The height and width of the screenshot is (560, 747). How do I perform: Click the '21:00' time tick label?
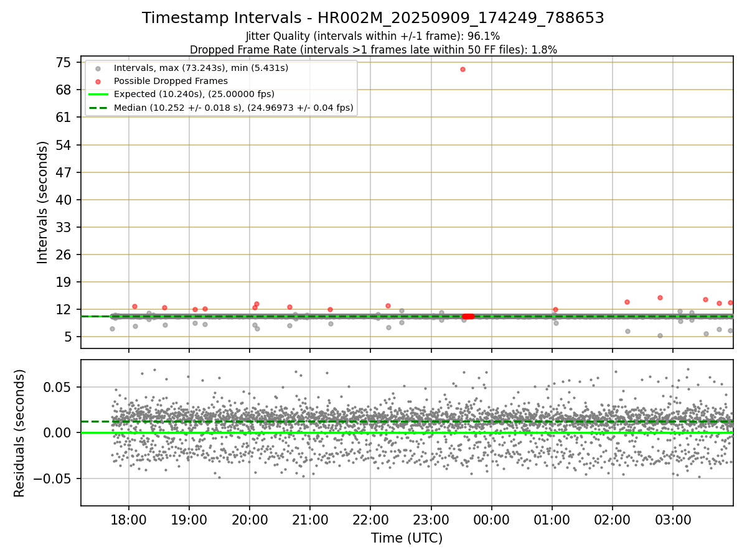coord(310,520)
